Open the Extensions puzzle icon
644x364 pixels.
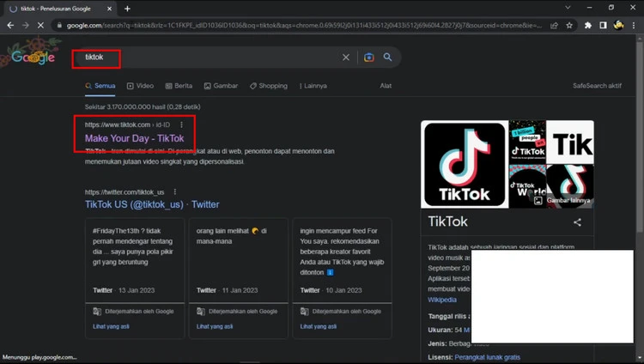(x=587, y=26)
